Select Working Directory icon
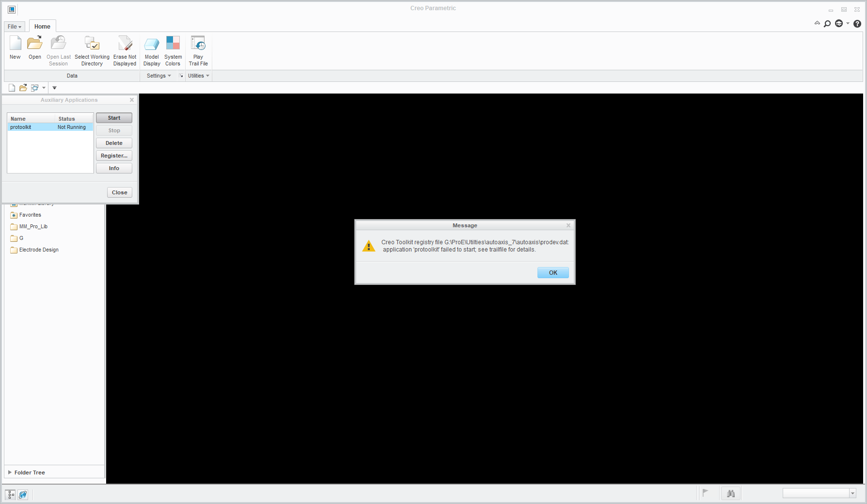 92,47
